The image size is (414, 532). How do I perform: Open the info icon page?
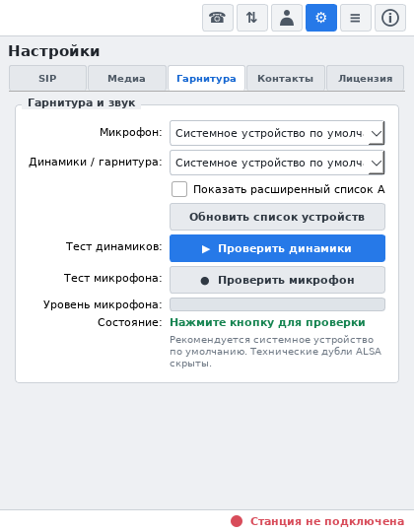390,18
